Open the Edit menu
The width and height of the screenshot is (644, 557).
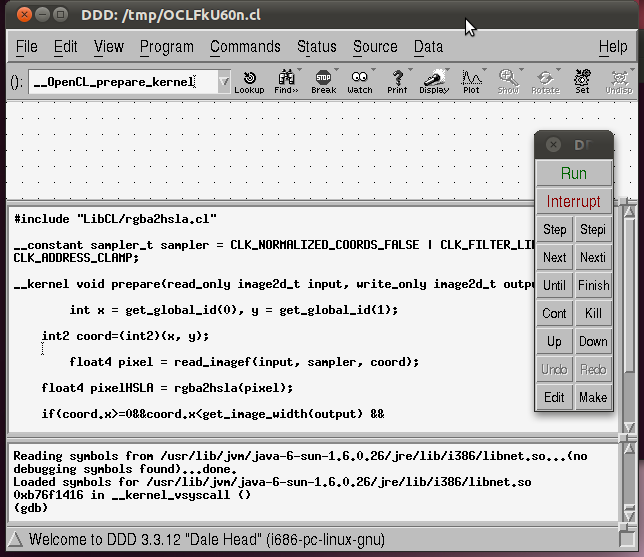65,46
